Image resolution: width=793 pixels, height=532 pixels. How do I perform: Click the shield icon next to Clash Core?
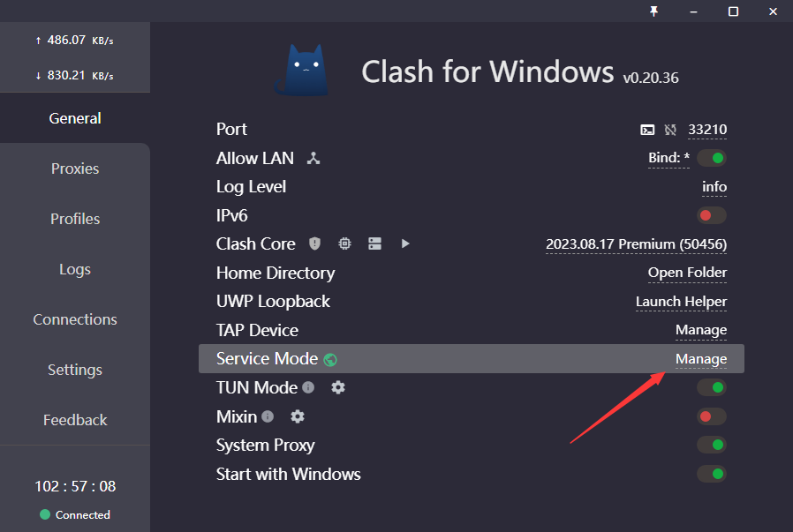pyautogui.click(x=314, y=244)
